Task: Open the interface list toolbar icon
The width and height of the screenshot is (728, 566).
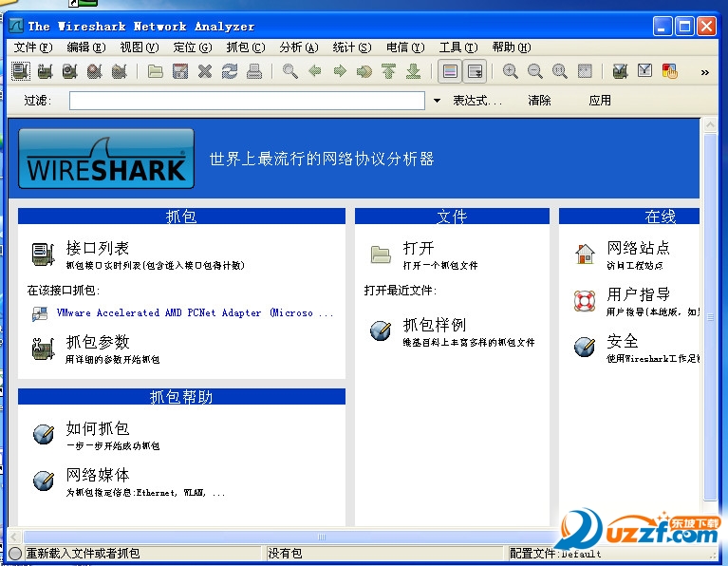Action: [21, 71]
